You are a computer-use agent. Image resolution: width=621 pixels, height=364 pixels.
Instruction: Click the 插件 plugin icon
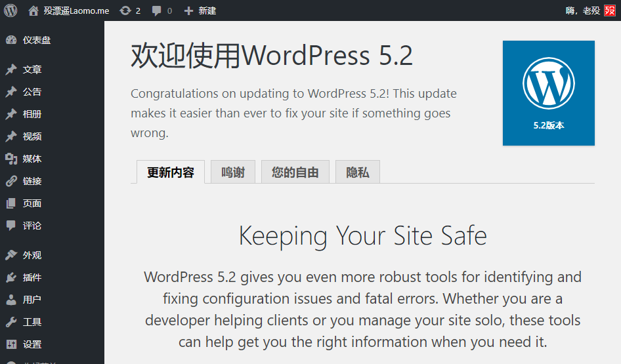coord(11,277)
